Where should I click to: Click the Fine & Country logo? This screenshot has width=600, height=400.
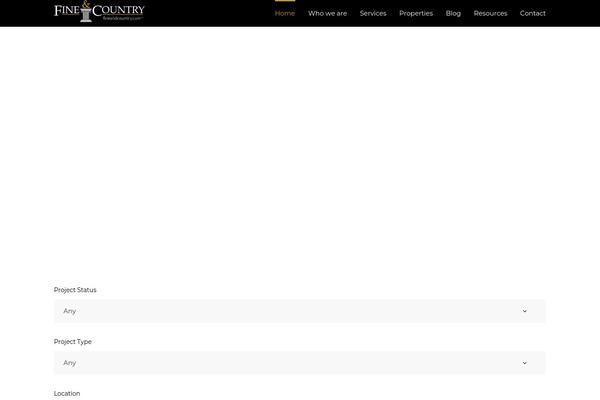(99, 11)
